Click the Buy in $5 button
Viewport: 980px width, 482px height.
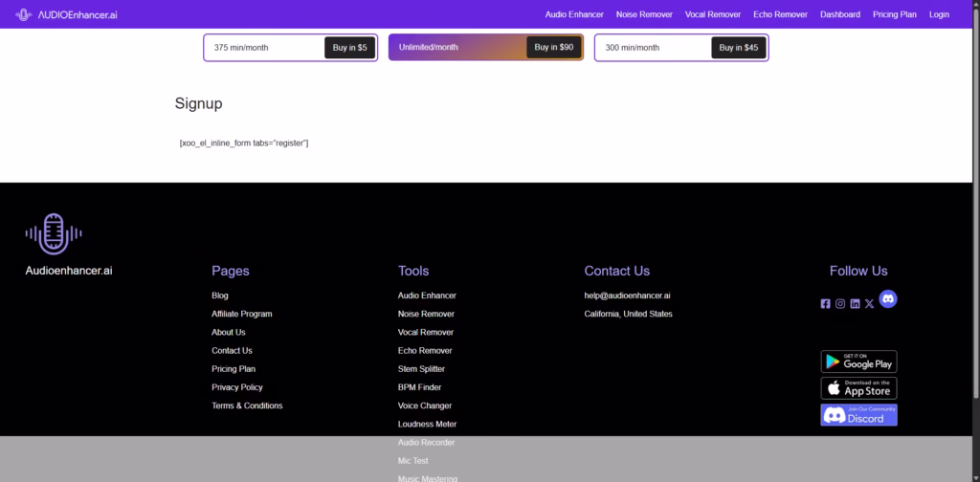coord(349,48)
